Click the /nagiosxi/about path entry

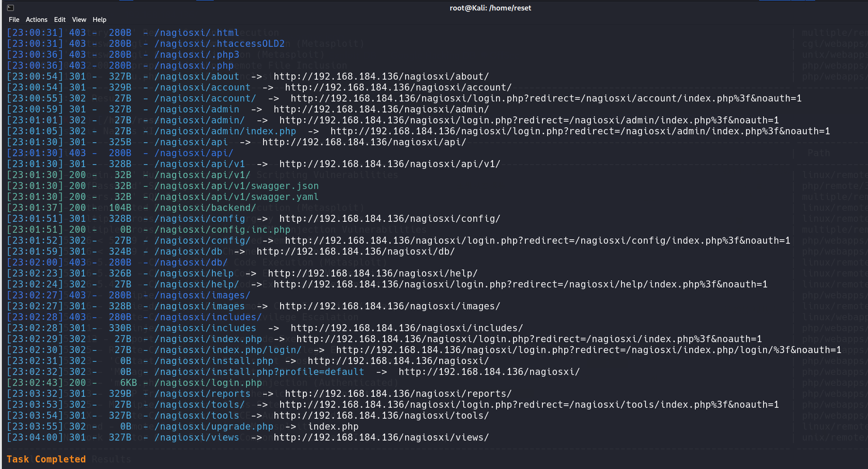point(197,77)
